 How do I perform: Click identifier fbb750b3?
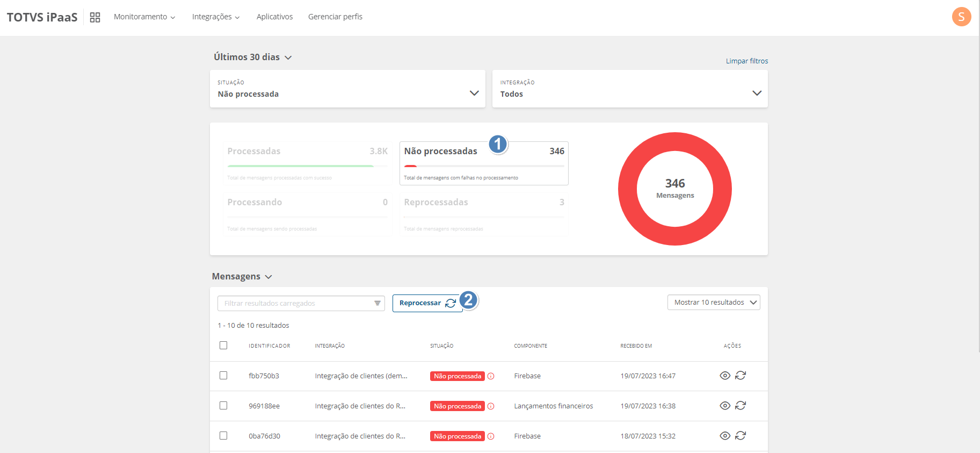[264, 376]
